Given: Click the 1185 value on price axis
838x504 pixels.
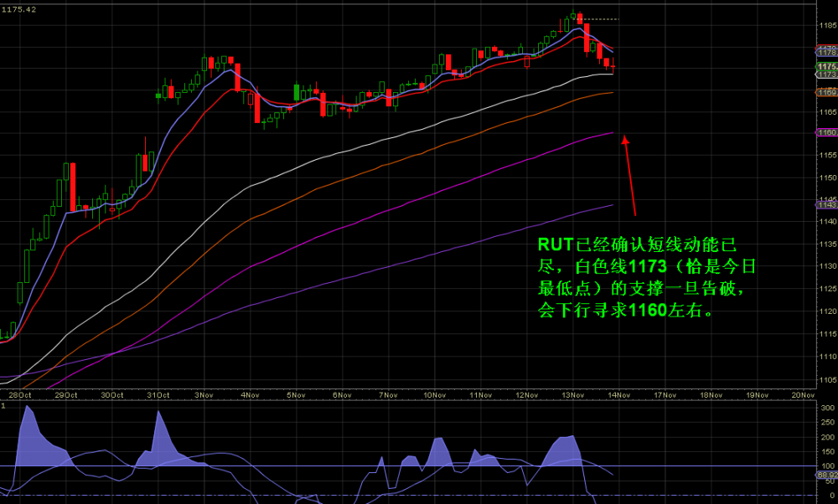Looking at the screenshot, I should pos(825,25).
